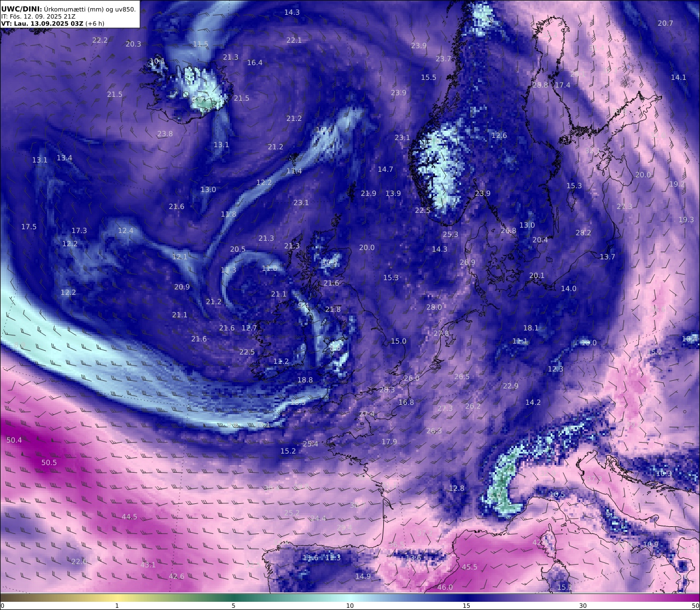Screen dimensions: 700x610
Task: Pick the 21.9 value label
Action: (x=368, y=193)
